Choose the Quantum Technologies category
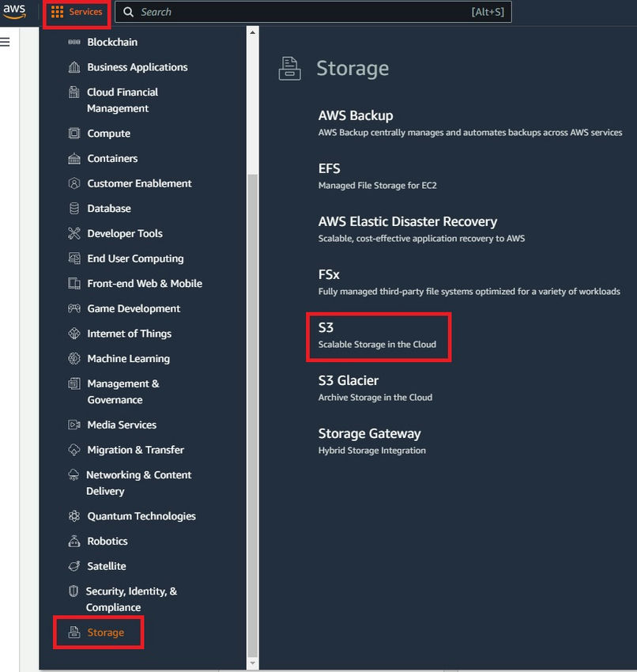The image size is (637, 672). pyautogui.click(x=141, y=516)
